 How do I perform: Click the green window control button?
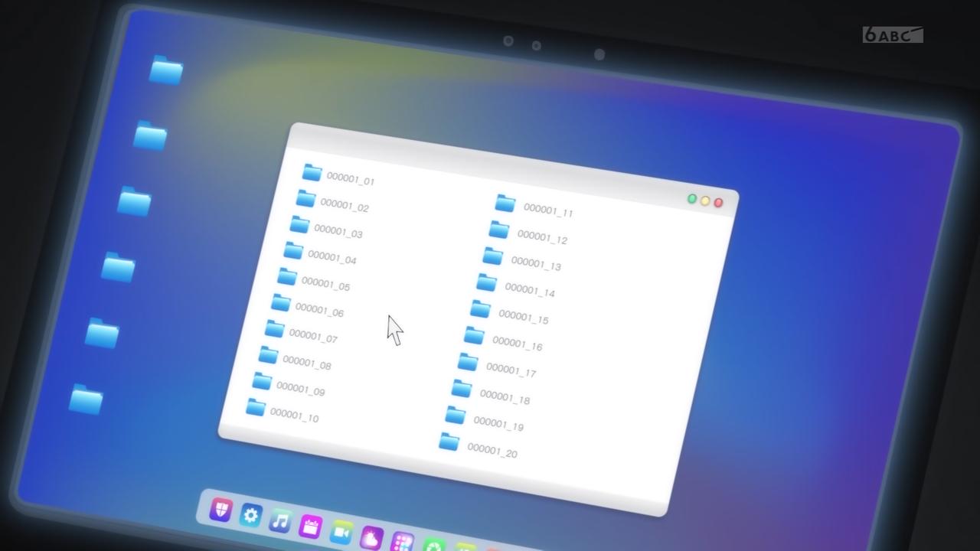tap(692, 199)
